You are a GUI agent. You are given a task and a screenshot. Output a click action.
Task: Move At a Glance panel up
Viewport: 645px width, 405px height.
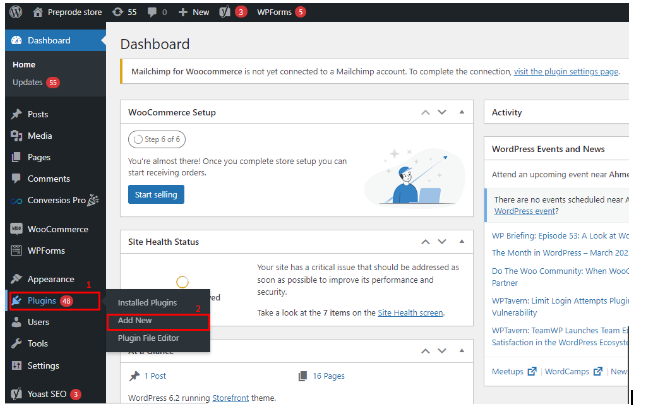[425, 351]
